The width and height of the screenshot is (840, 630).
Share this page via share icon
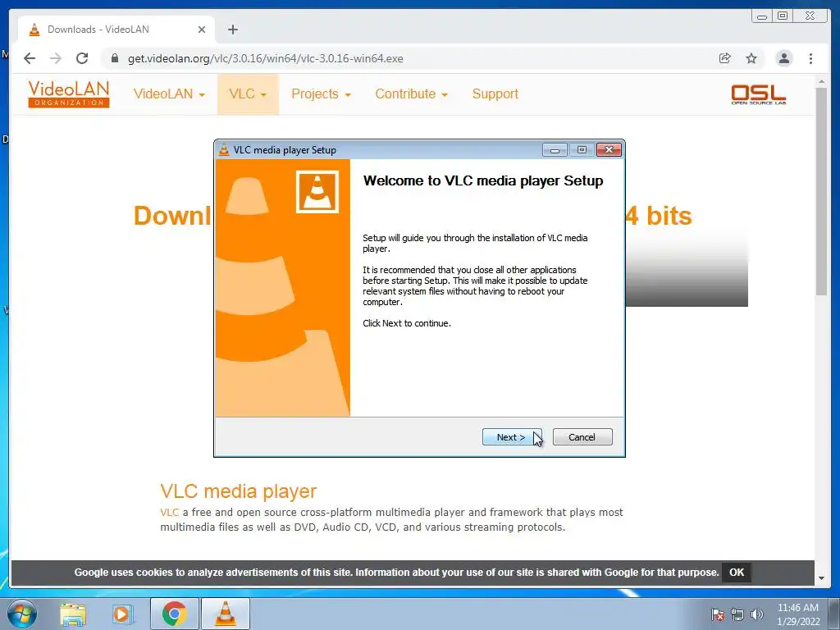click(x=725, y=58)
